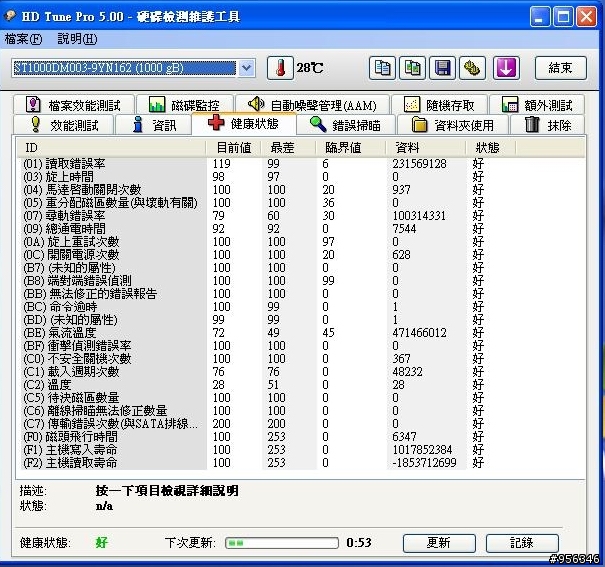
Task: Open the 自動噪聲管理(AAM) tab
Action: [313, 105]
